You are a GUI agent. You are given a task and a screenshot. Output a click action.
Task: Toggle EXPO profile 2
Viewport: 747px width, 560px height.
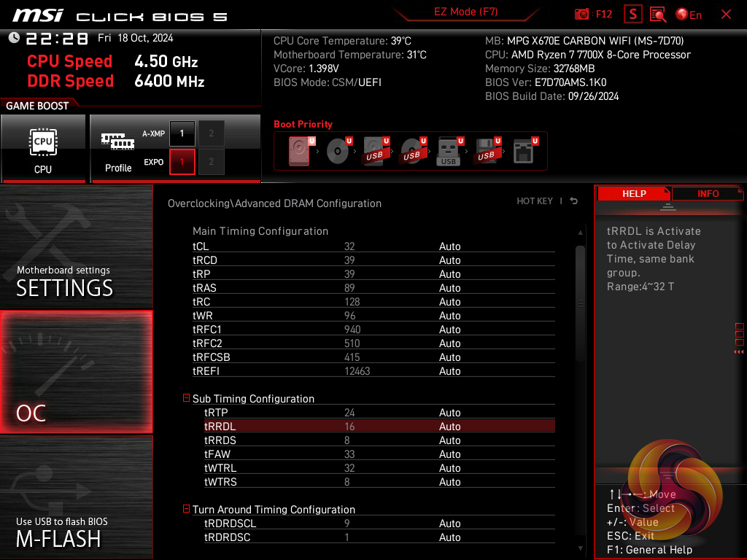pyautogui.click(x=211, y=162)
